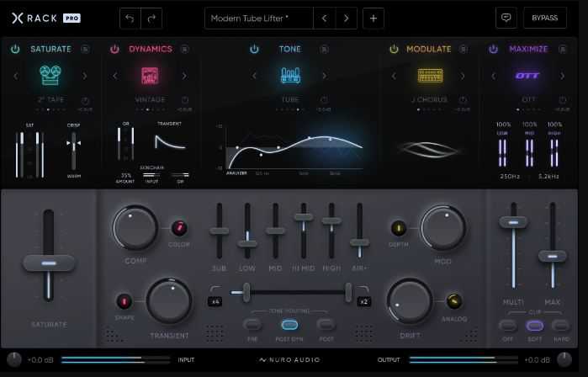Open the Modern Tube Lifter preset menu
The height and width of the screenshot is (377, 588).
(259, 19)
